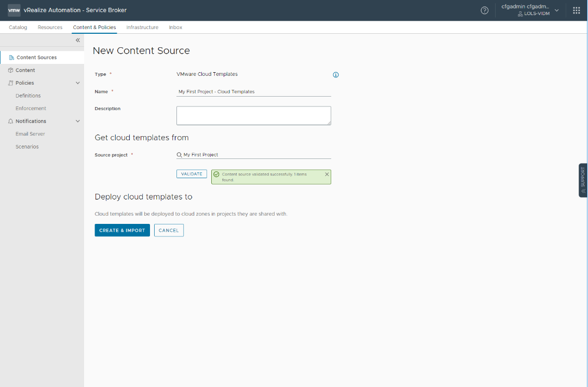Screen dimensions: 588x387
Task: Click the Policies icon in sidebar
Action: click(x=10, y=83)
